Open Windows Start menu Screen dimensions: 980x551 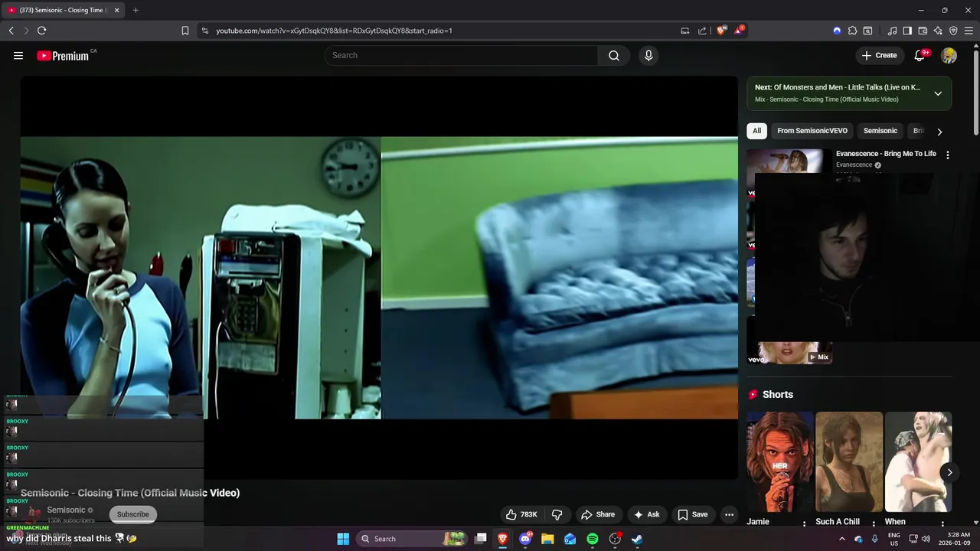pyautogui.click(x=343, y=539)
